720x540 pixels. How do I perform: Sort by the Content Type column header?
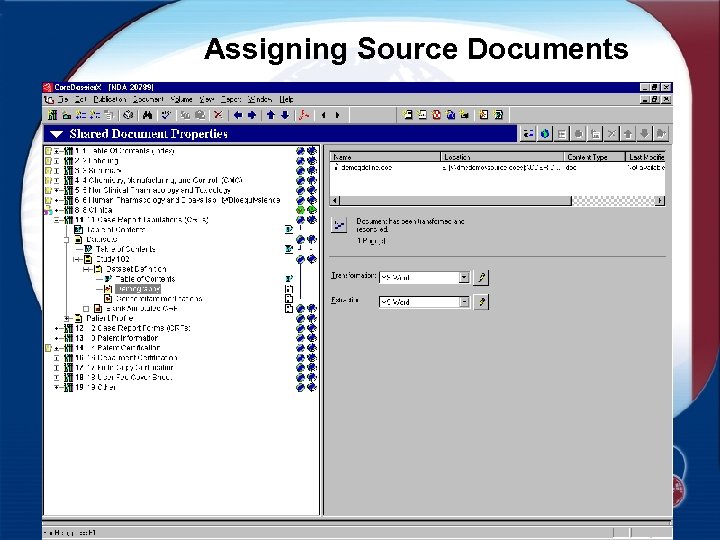[x=594, y=157]
